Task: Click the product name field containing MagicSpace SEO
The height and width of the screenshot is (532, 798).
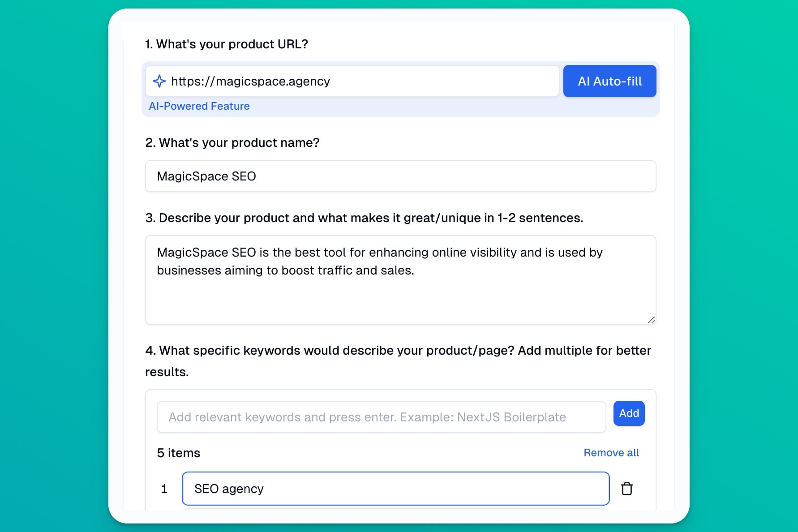Action: click(400, 176)
